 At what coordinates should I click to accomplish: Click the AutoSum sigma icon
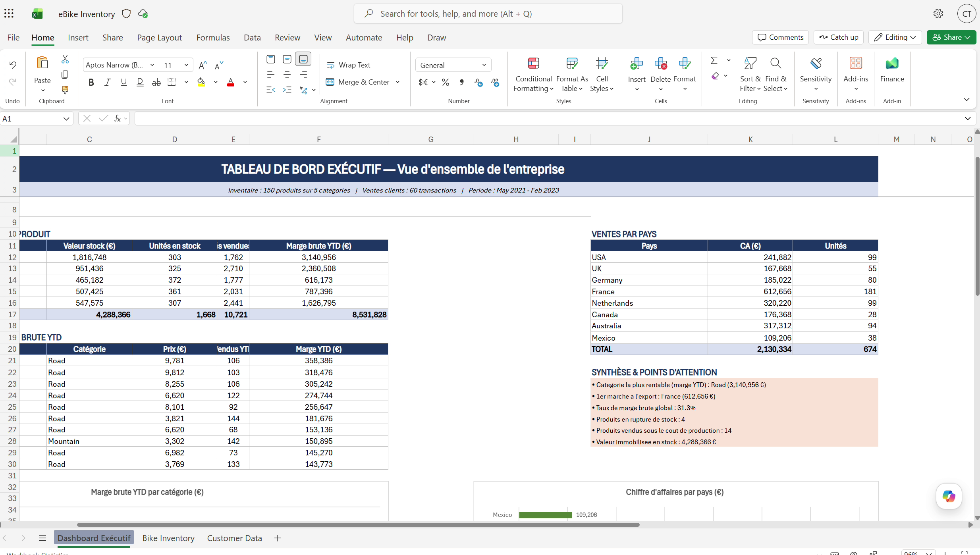click(714, 60)
